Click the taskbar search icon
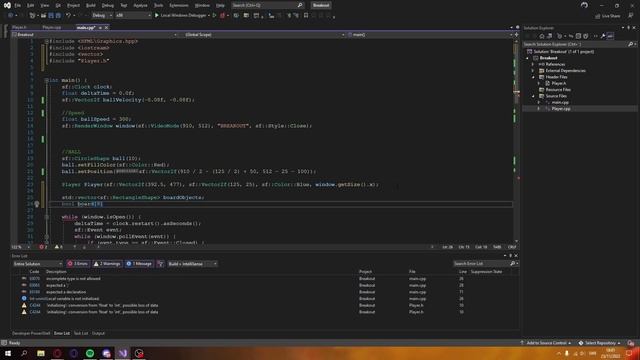Image resolution: width=640 pixels, height=360 pixels. (24, 353)
